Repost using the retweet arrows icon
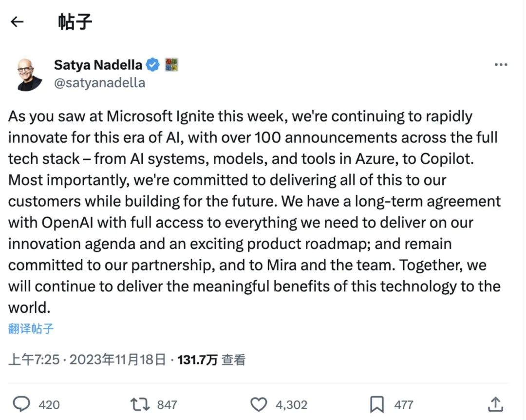This screenshot has height=420, width=526. tap(140, 404)
